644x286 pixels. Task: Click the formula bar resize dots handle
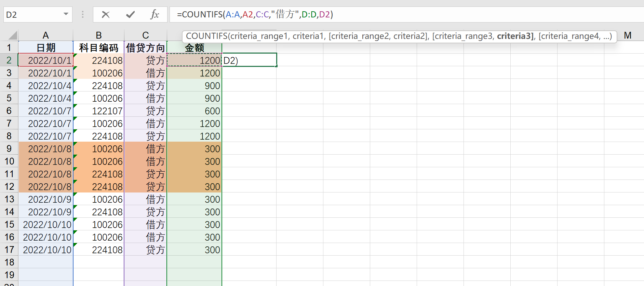(82, 15)
